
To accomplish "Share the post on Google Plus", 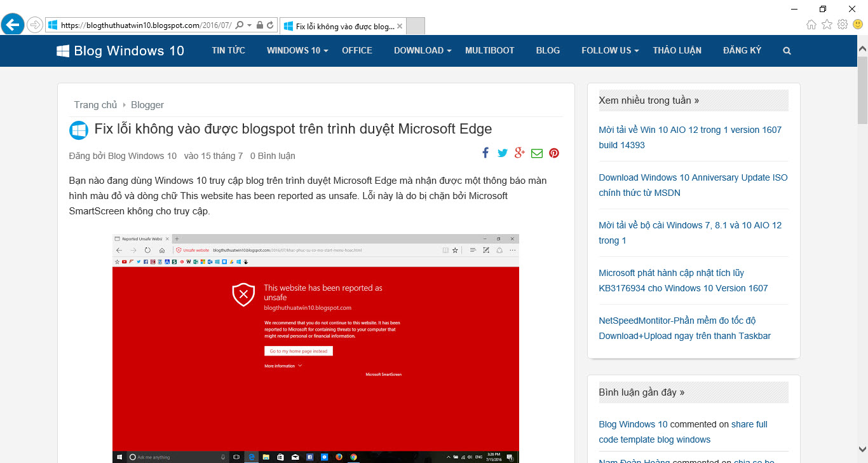I will [x=520, y=153].
